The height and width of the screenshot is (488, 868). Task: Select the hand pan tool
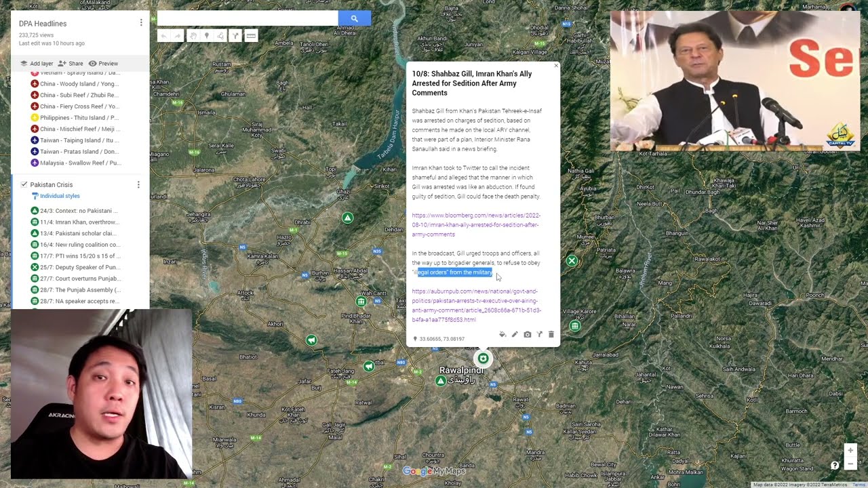coord(193,36)
